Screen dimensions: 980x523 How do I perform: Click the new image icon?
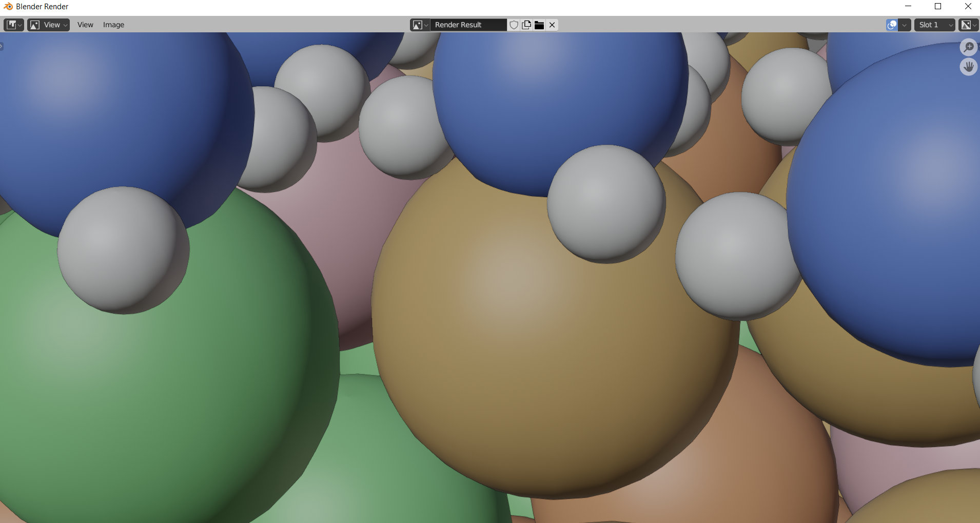click(526, 25)
